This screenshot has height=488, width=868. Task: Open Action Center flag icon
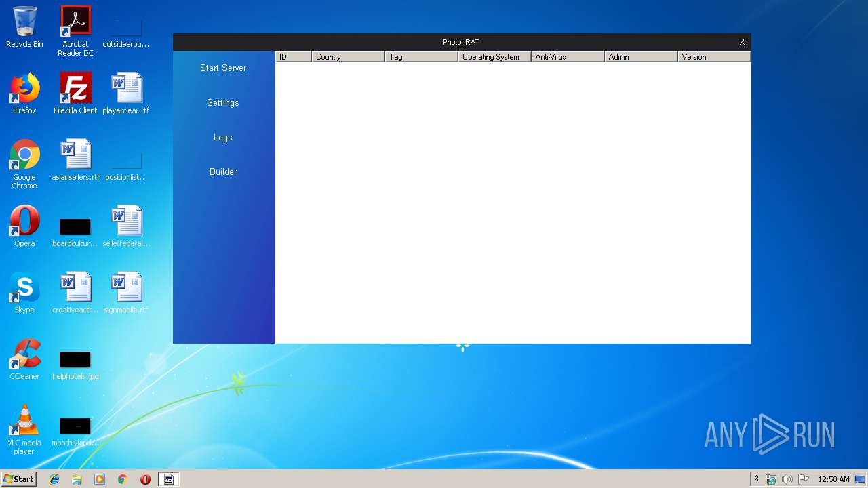(804, 479)
